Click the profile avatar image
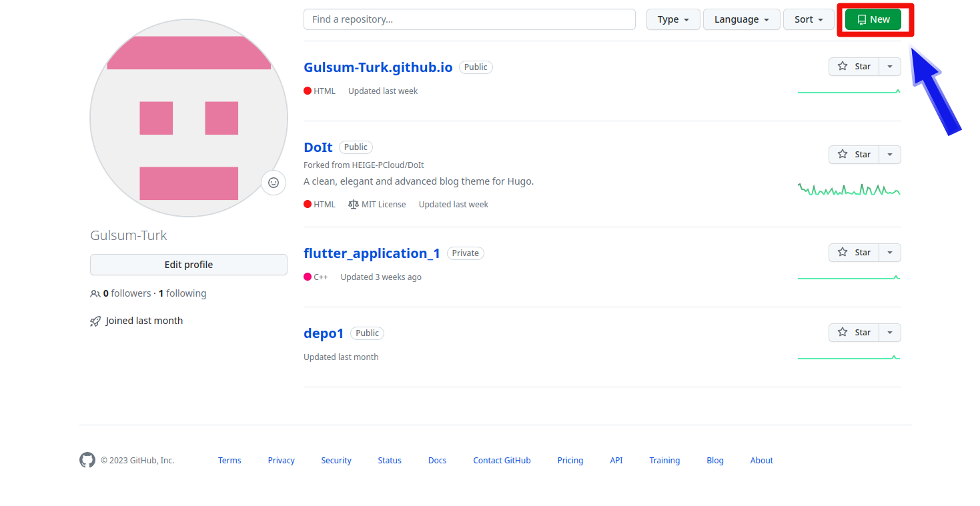The image size is (980, 506). pos(189,118)
